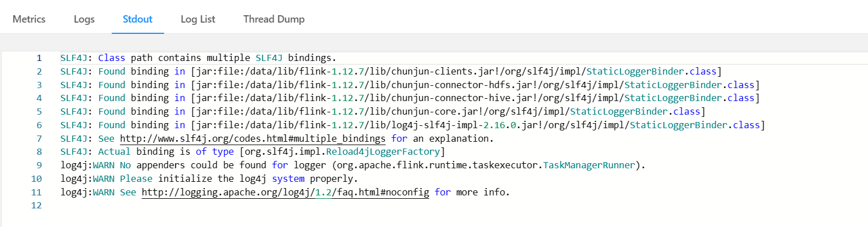Image resolution: width=868 pixels, height=227 pixels.
Task: Click 'TaskManagerRunner' in the WARN line
Action: [589, 165]
